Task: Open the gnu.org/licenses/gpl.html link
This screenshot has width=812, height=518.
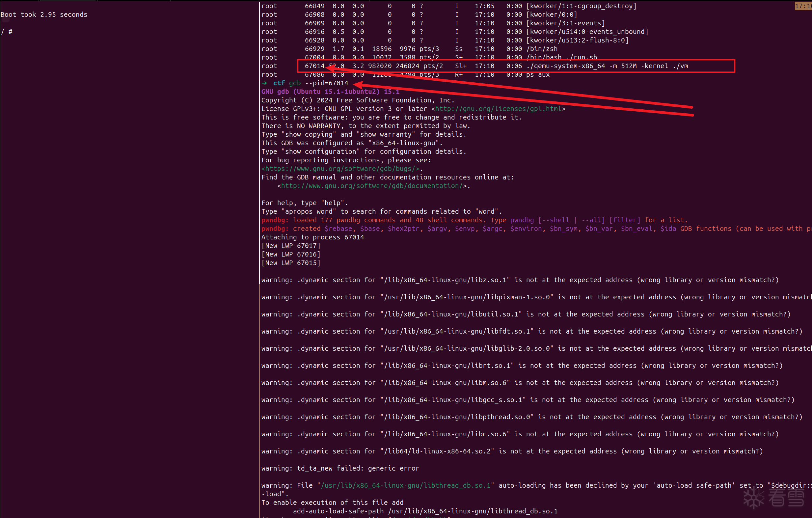Action: [x=498, y=109]
